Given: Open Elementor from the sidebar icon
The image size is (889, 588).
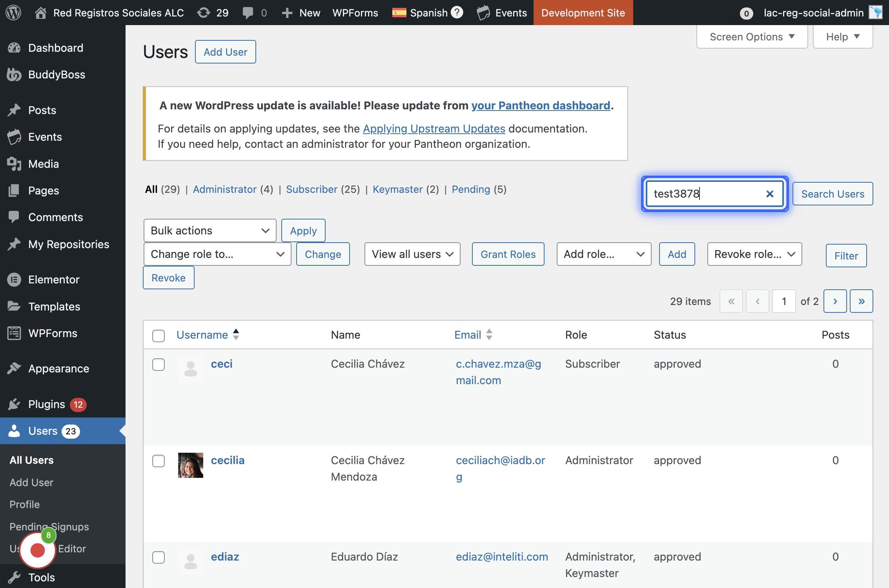Looking at the screenshot, I should click(x=14, y=279).
